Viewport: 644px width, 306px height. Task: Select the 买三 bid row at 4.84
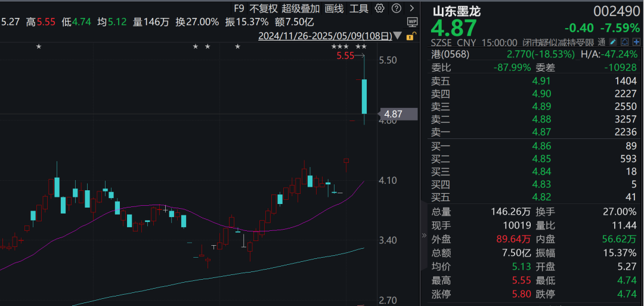(534, 171)
